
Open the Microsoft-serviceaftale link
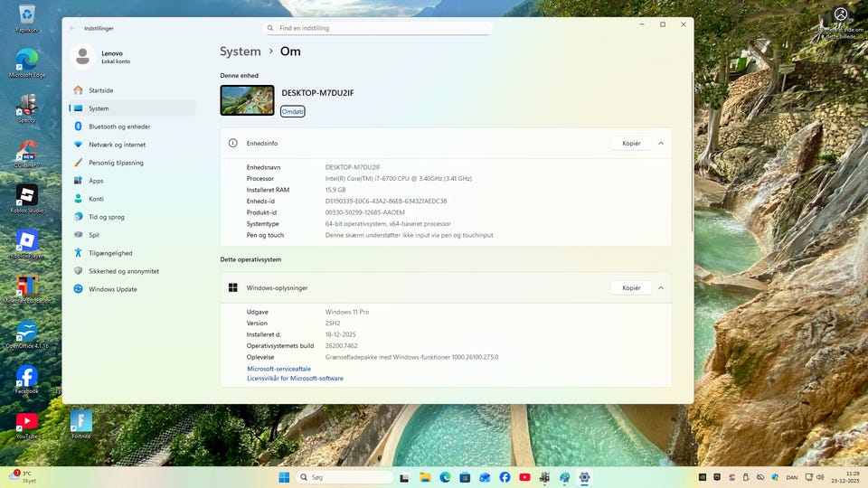pos(278,369)
